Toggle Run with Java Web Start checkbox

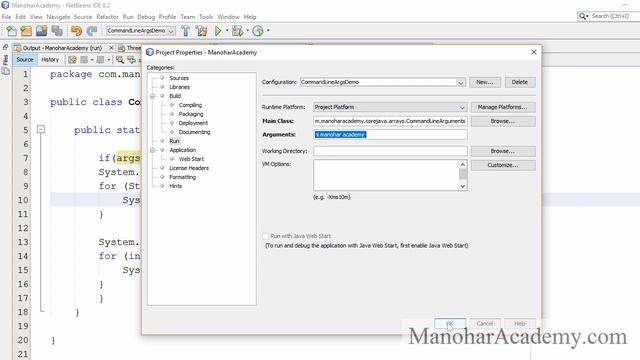(266, 236)
